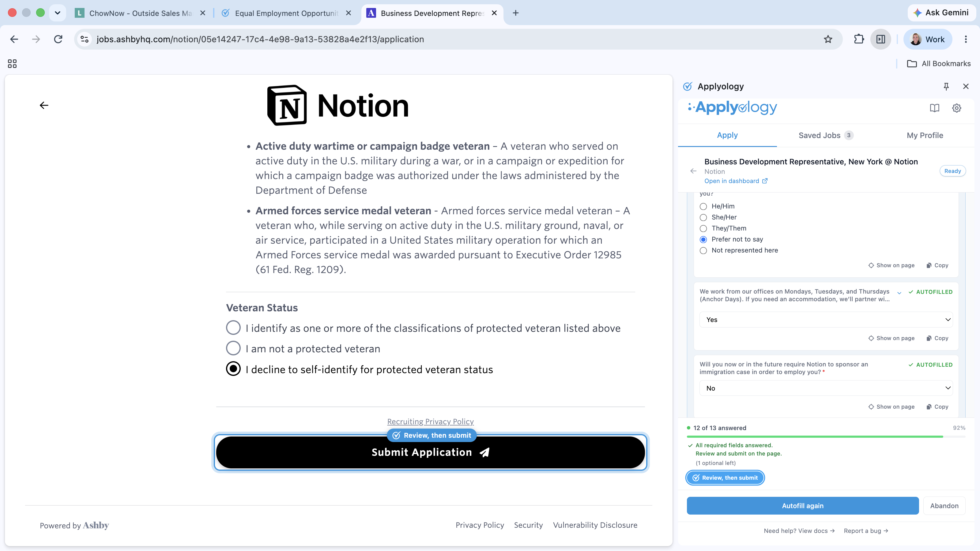This screenshot has height=551, width=980.
Task: Click the browser back button
Action: coord(14,39)
